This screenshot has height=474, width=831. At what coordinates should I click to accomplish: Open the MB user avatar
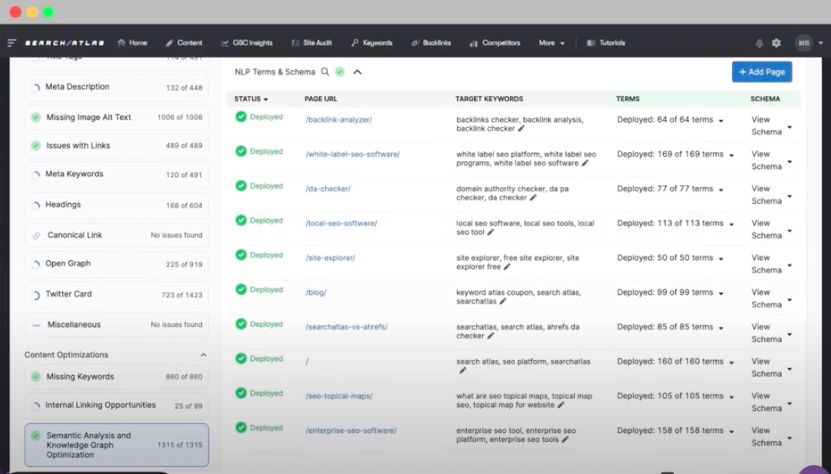point(804,43)
